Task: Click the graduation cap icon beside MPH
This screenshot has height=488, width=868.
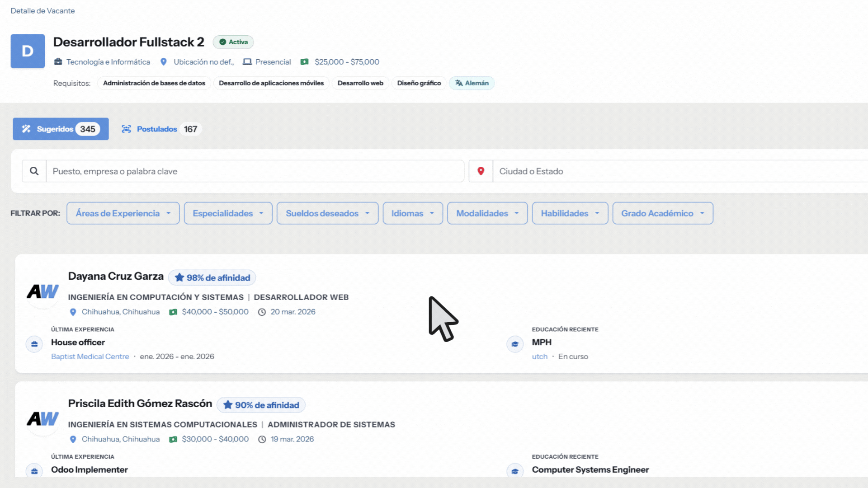Action: pos(515,344)
